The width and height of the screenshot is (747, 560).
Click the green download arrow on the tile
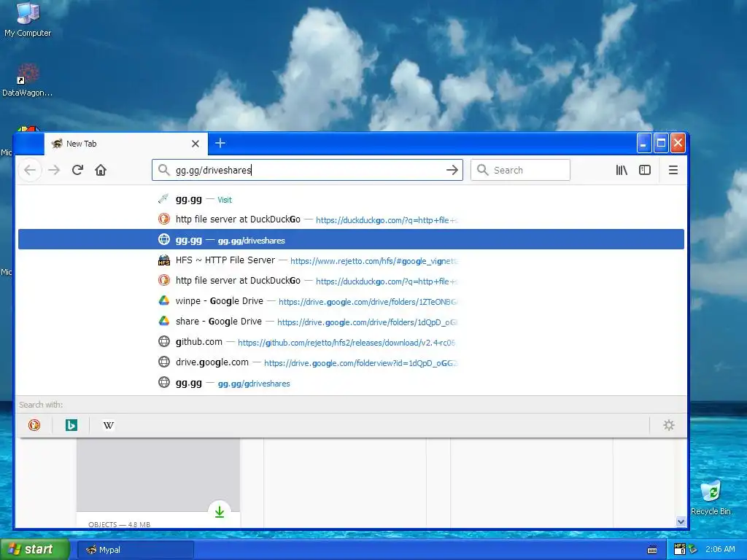tap(219, 512)
